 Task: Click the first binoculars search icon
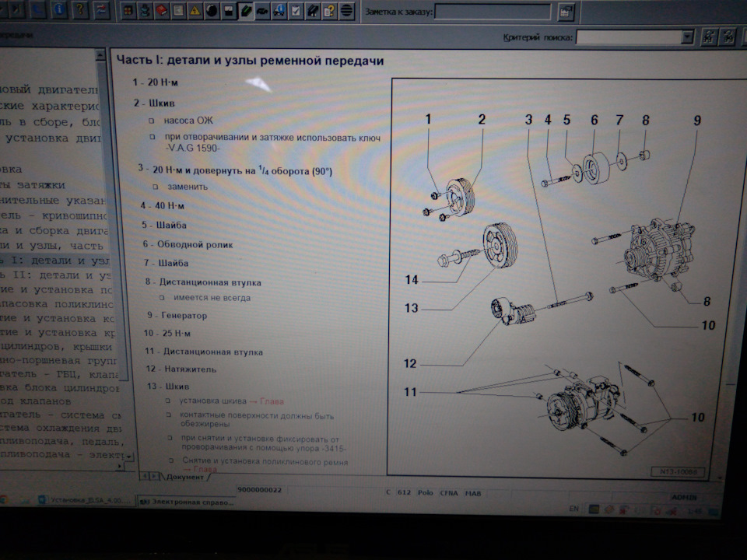(710, 37)
